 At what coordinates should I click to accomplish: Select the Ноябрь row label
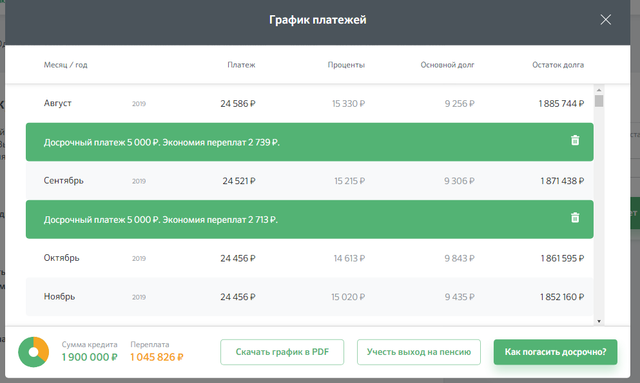pyautogui.click(x=60, y=297)
